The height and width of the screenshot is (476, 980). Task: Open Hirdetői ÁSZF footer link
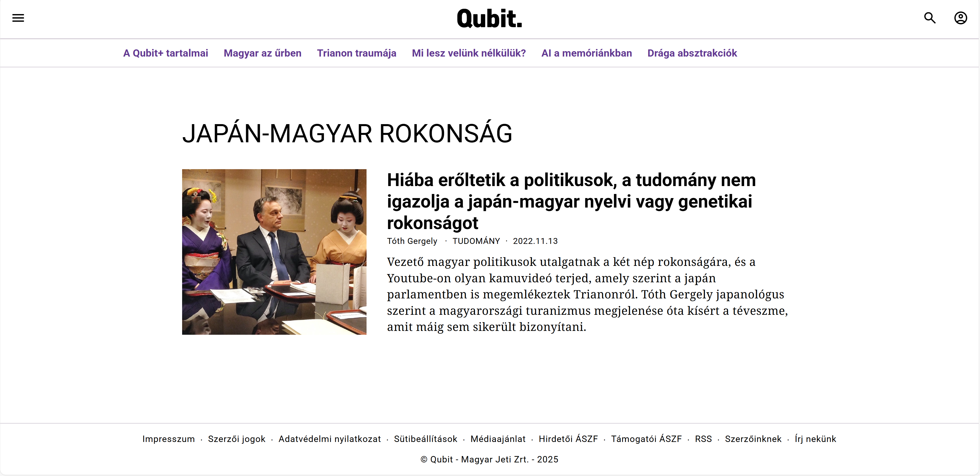[568, 439]
